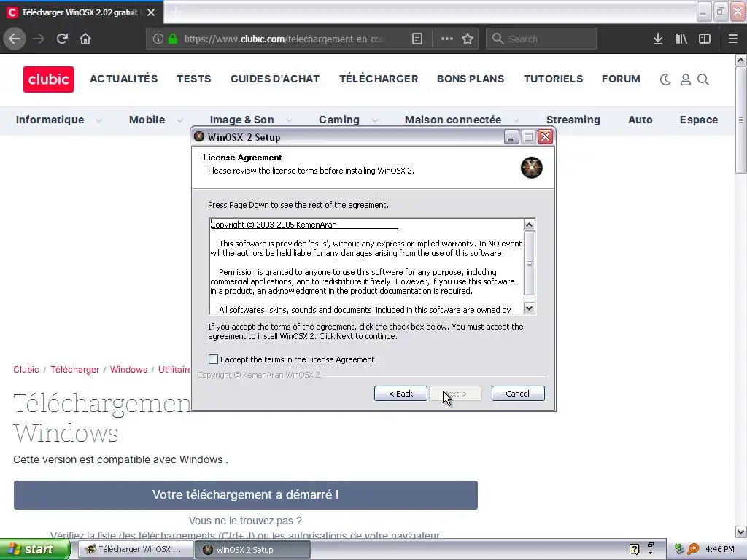The height and width of the screenshot is (560, 747).
Task: Switch to Télécharger WinOSX taskbar item
Action: coord(135,550)
